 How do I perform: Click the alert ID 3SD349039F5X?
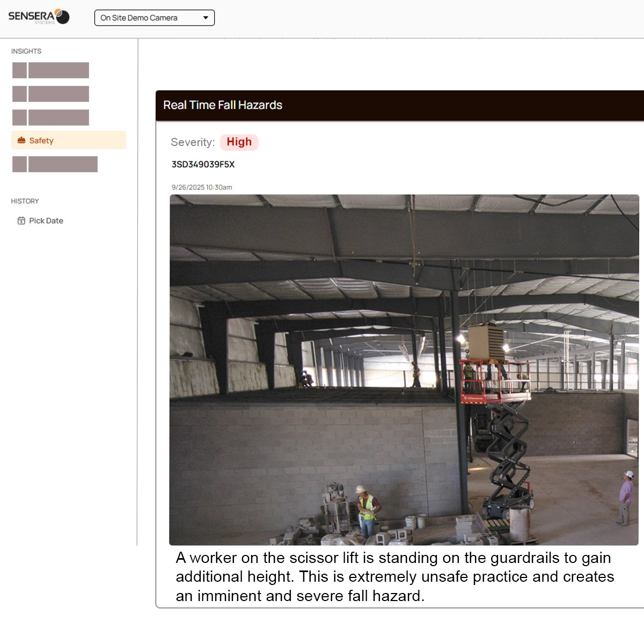pyautogui.click(x=203, y=164)
